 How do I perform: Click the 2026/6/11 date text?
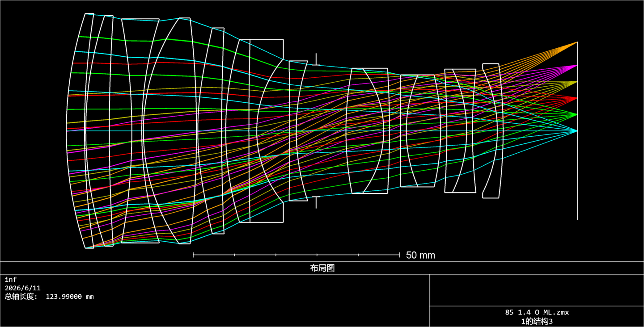(23, 288)
